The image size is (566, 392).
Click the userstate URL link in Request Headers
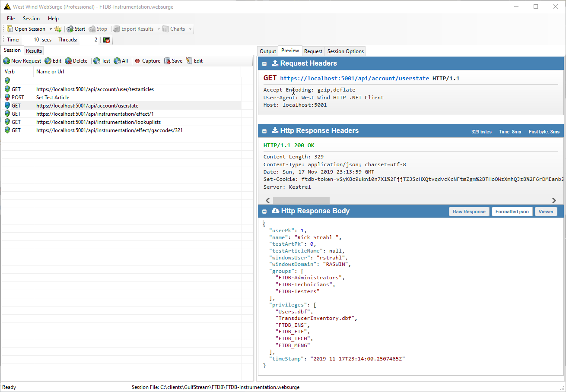click(x=354, y=79)
